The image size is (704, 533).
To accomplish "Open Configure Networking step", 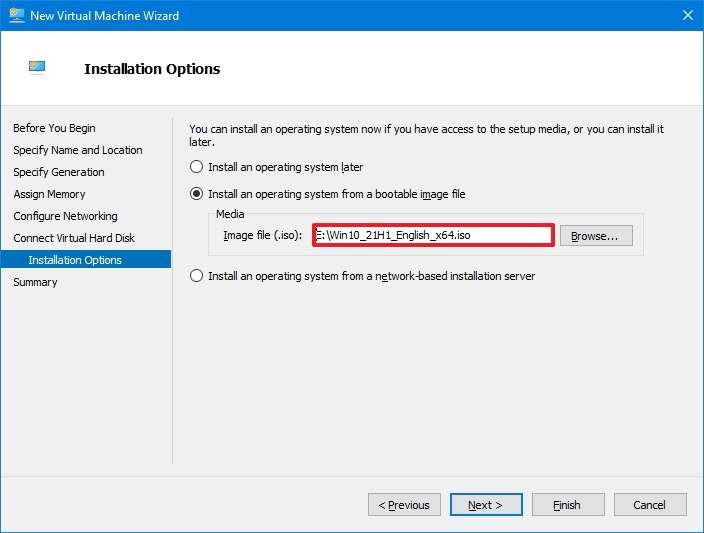I will 65,216.
